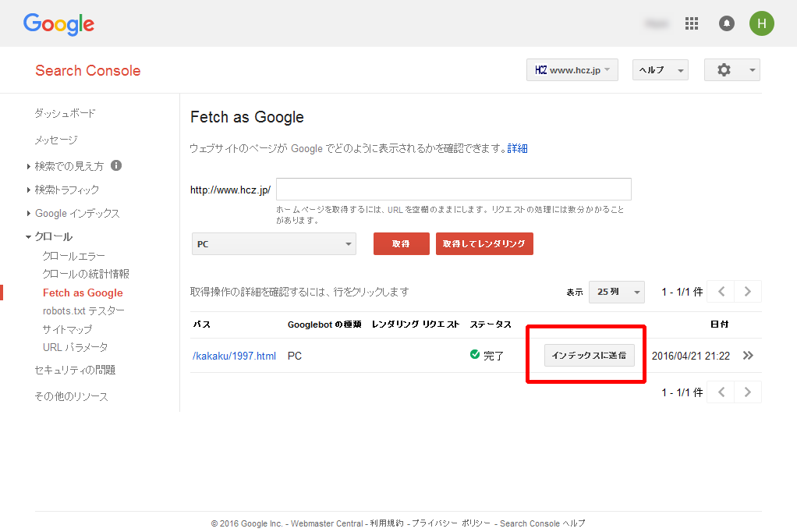Open the account avatar labeled H

[x=761, y=23]
